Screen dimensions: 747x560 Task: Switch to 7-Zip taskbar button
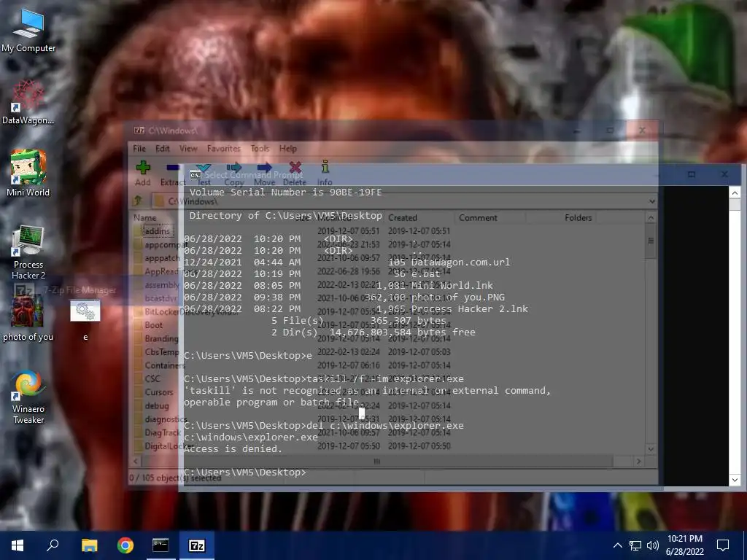(x=197, y=545)
